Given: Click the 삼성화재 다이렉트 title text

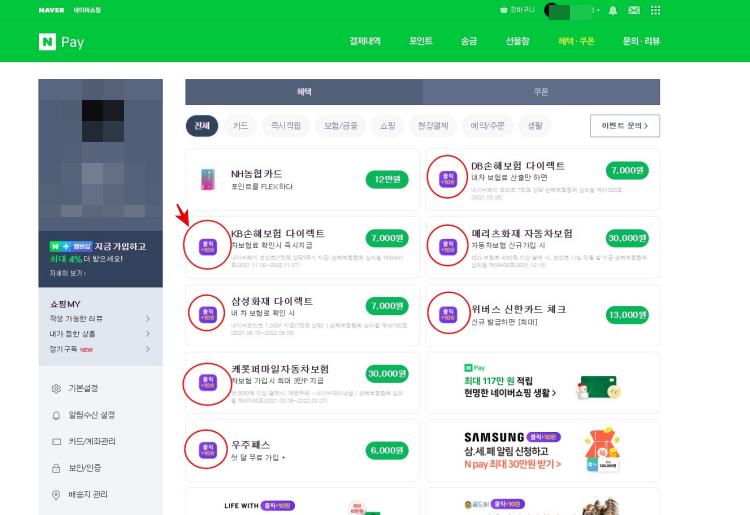Looking at the screenshot, I should point(272,301).
